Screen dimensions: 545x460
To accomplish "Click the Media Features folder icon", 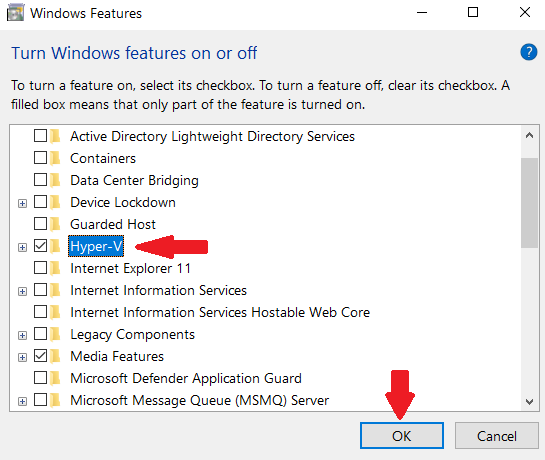I will tap(56, 356).
